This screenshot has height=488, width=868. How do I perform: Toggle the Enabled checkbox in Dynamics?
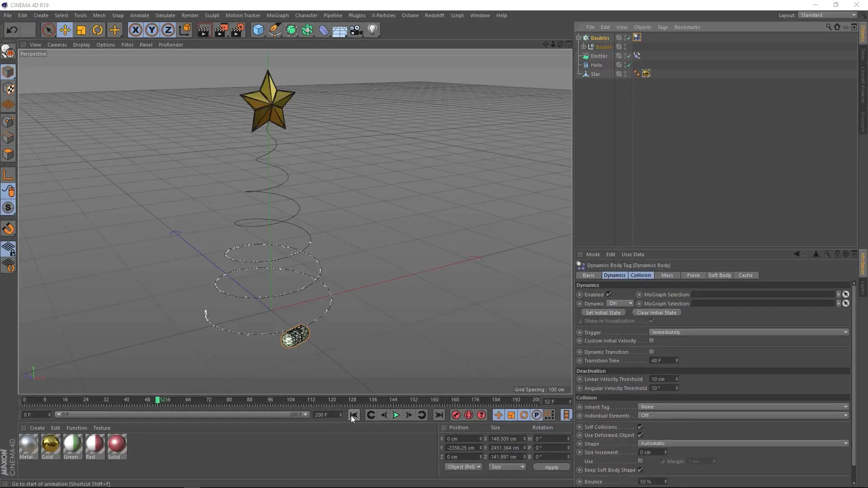609,294
